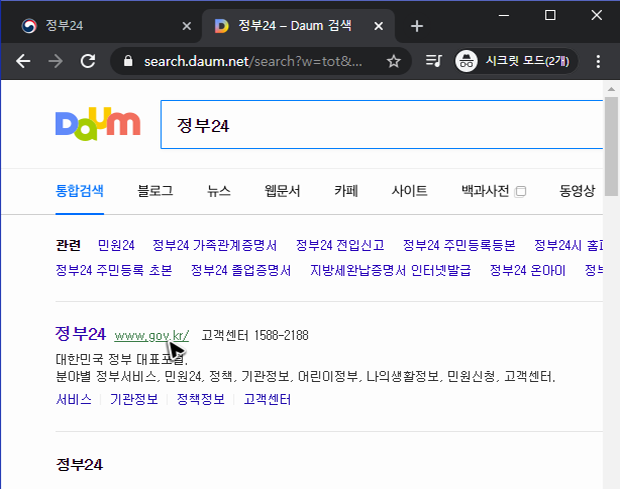Viewport: 620px width, 489px height.
Task: Select the 통합검색 tab
Action: point(79,191)
